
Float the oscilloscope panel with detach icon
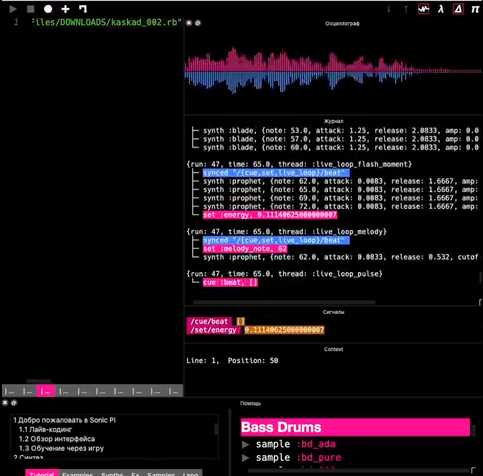(x=198, y=23)
